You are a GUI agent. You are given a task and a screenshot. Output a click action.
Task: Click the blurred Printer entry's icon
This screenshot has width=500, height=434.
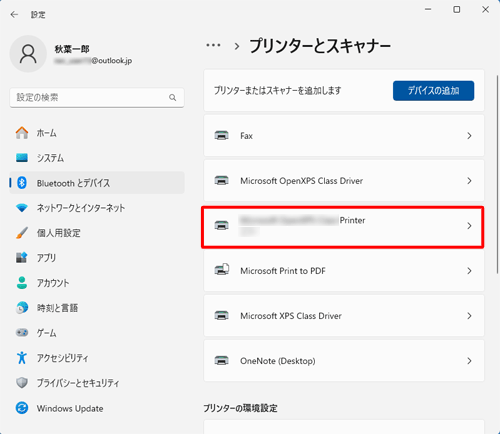coord(222,226)
